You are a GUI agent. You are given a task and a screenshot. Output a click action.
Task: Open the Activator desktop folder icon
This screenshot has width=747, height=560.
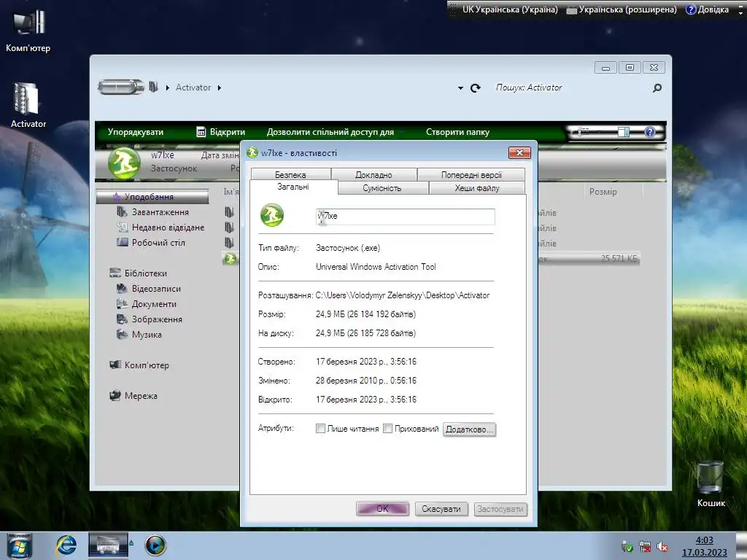coord(28,105)
